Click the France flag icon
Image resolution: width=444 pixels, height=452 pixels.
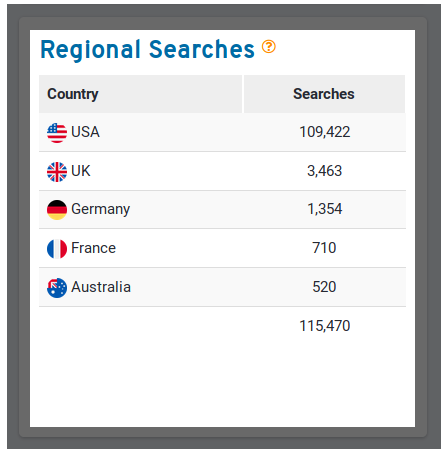(x=57, y=249)
